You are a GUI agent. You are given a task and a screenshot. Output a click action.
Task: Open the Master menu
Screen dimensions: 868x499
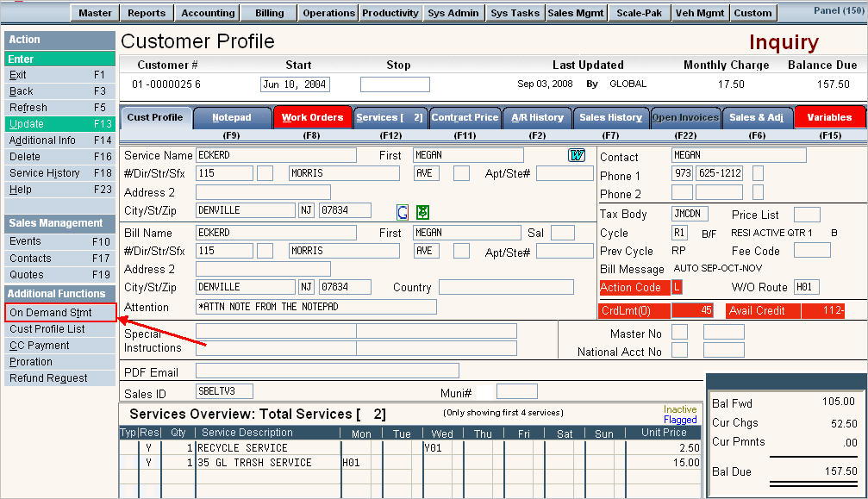click(95, 13)
